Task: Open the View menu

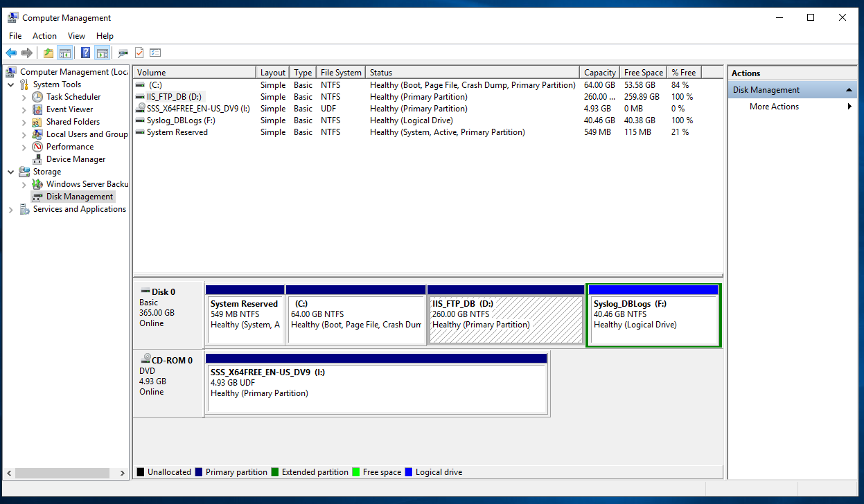Action: [x=76, y=36]
